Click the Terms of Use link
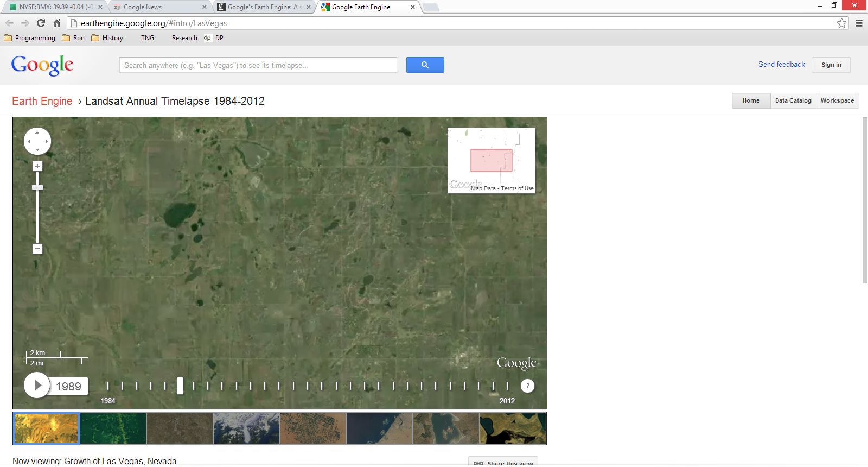 (517, 188)
